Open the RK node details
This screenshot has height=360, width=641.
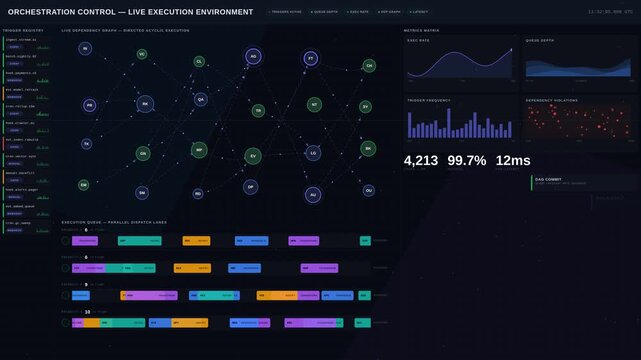click(145, 104)
